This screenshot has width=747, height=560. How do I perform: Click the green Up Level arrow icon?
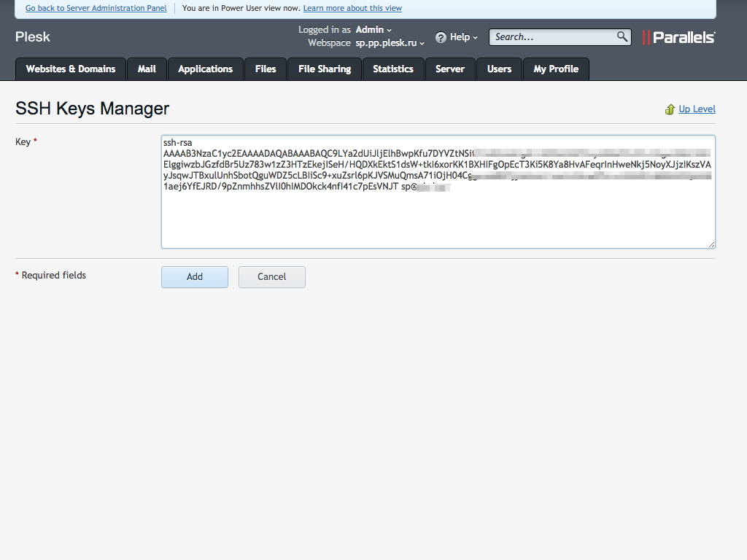[670, 109]
